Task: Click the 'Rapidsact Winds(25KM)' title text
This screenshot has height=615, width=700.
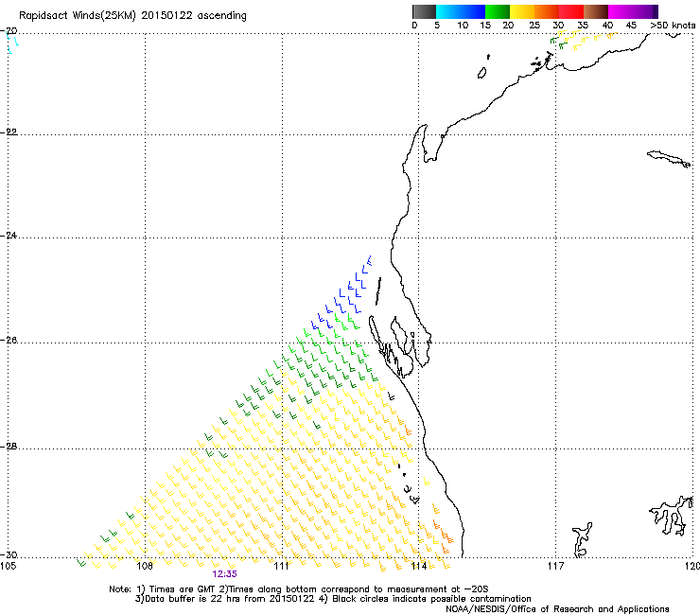Action: click(x=78, y=16)
